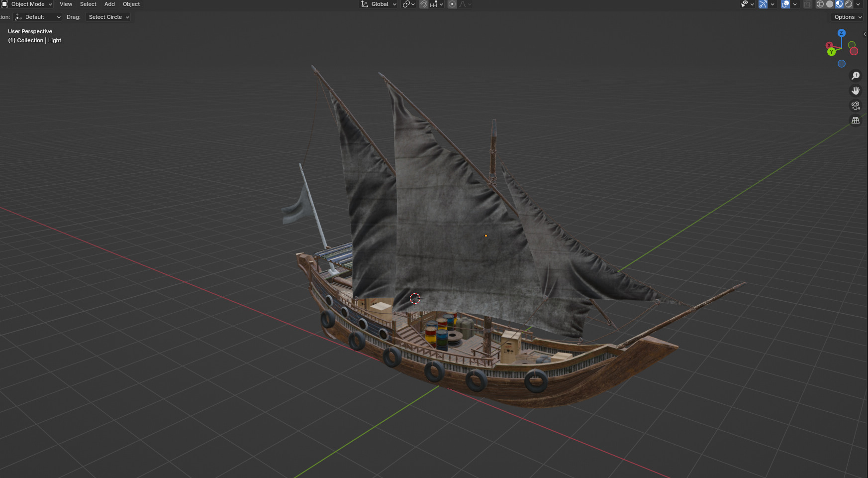Open viewport shading options dropdown arrow
The width and height of the screenshot is (868, 478).
[858, 4]
